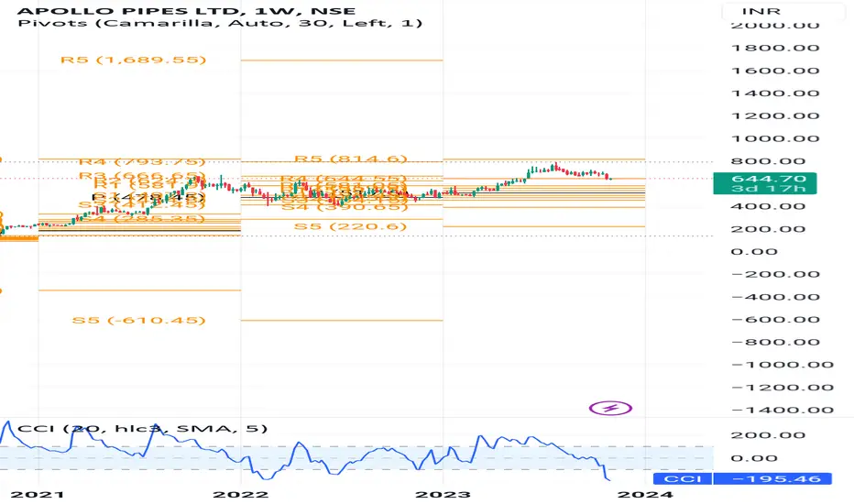Click the 0.00 price axis label

click(x=754, y=252)
